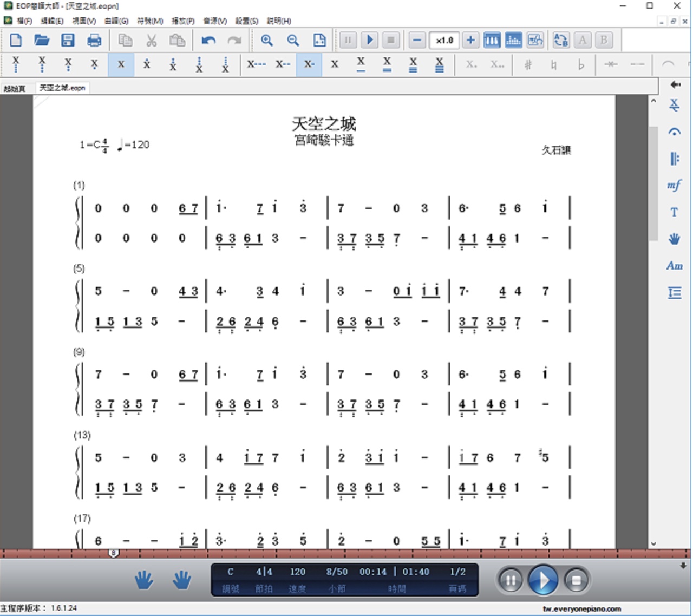Undo the last edit
Viewport: 693px width, 616px height.
[208, 40]
